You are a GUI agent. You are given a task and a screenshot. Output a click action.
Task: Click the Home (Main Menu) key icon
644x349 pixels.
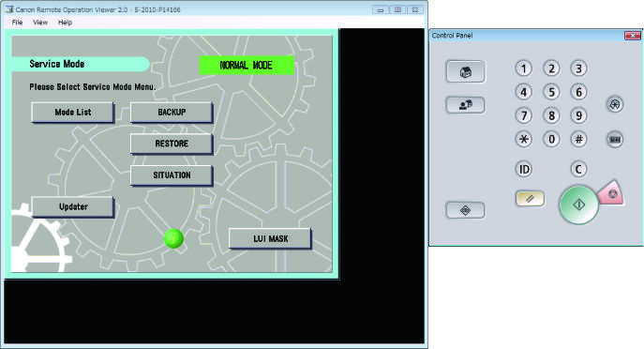465,72
